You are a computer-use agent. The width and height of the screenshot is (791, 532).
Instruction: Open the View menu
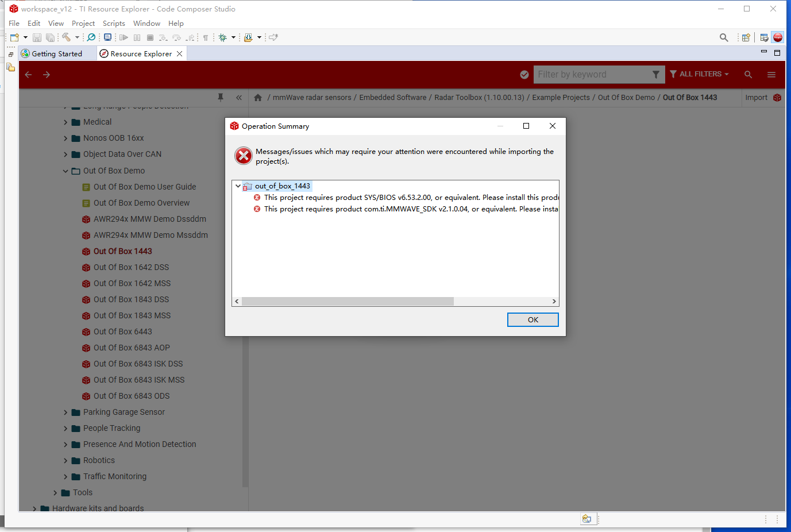click(56, 24)
